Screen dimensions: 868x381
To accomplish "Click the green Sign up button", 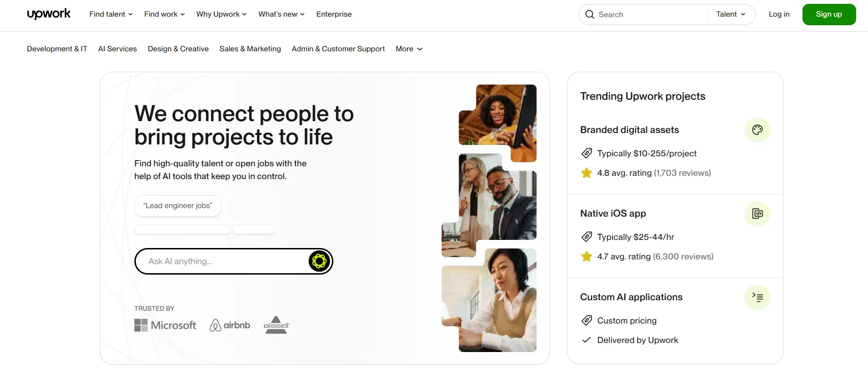I will (x=829, y=14).
